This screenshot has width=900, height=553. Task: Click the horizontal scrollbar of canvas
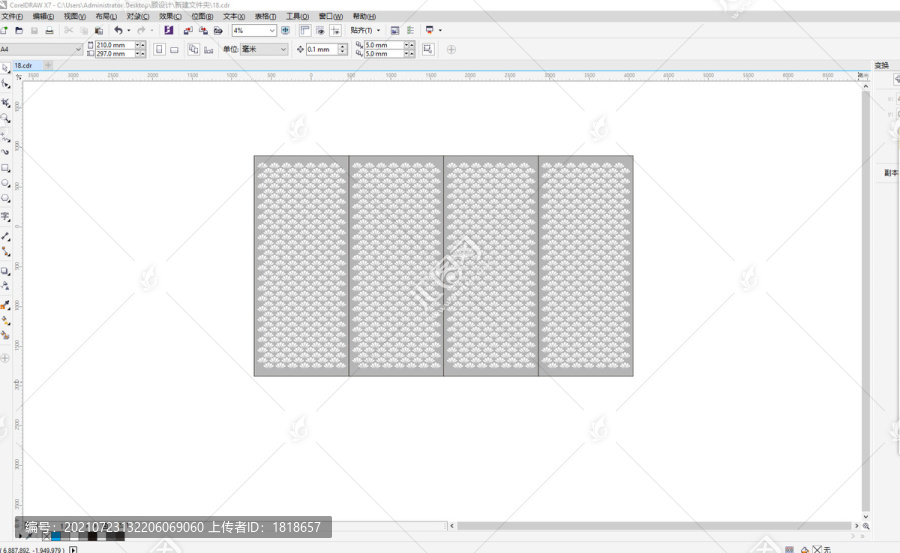point(654,525)
